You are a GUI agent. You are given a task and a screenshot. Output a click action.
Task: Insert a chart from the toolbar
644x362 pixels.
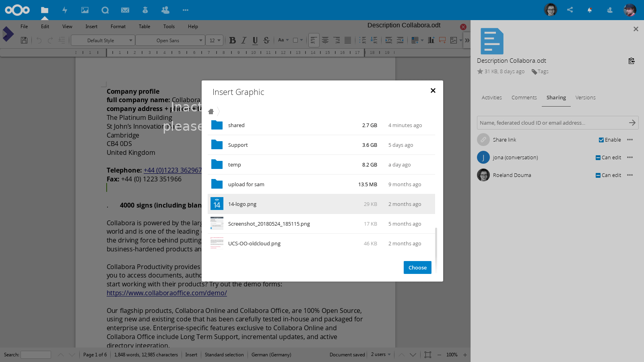(431, 40)
